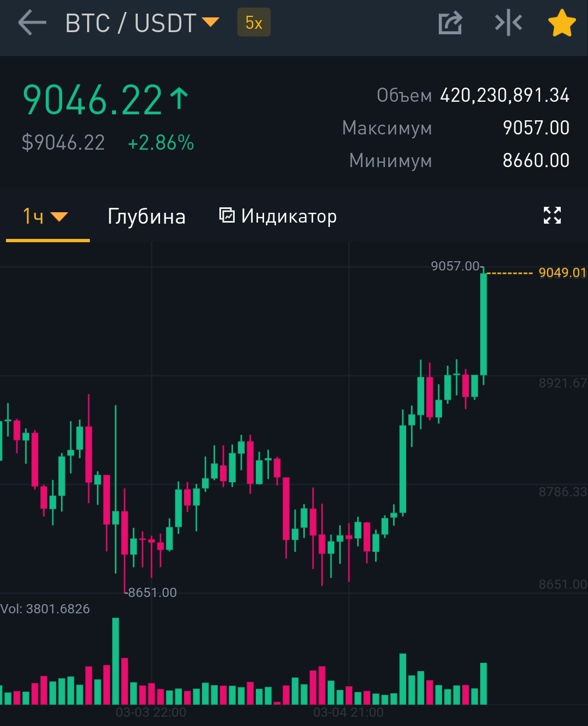Expand the chart to fullscreen
The image size is (588, 726).
(552, 216)
